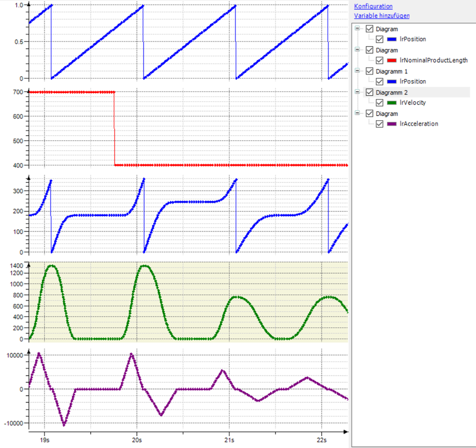Hide the lrAcceleration trace via its checkbox
The width and height of the screenshot is (476, 448).
point(380,124)
